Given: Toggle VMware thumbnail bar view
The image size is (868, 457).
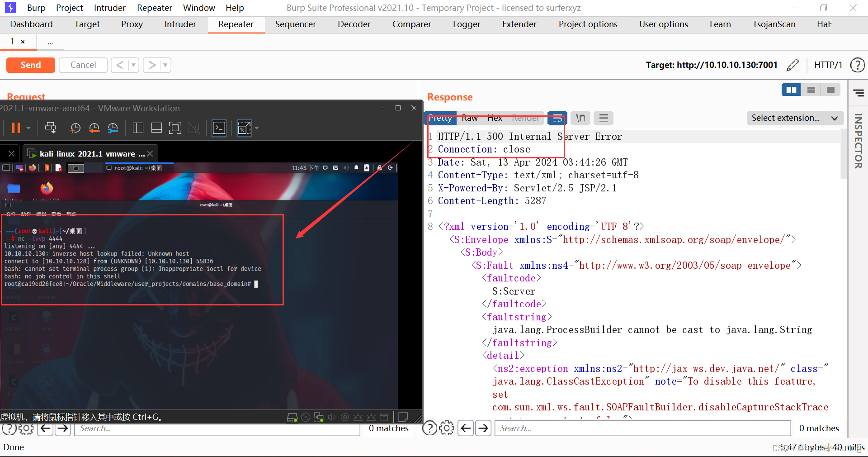Looking at the screenshot, I should point(156,129).
